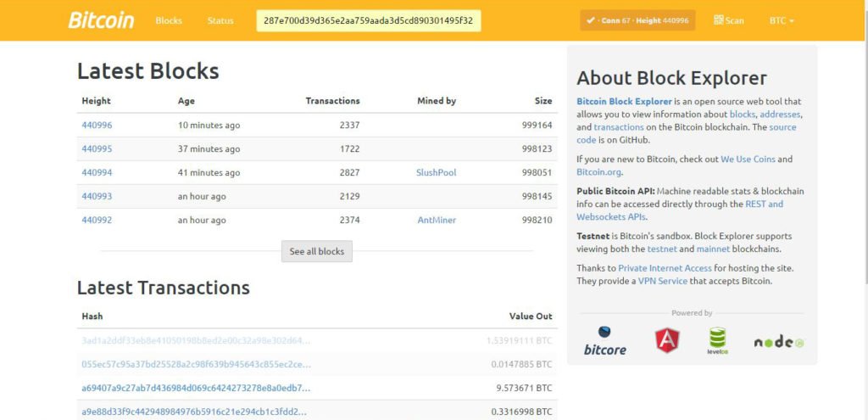Open the SlushPool miner link

tap(437, 172)
